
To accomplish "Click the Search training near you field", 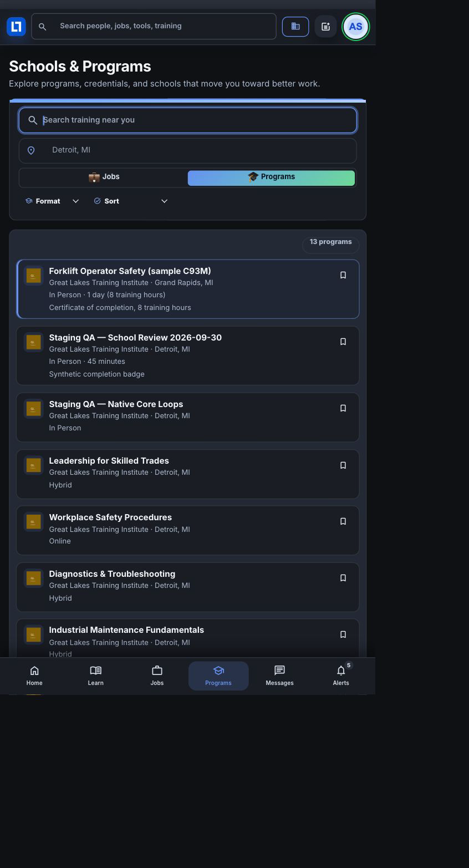I will (x=188, y=120).
